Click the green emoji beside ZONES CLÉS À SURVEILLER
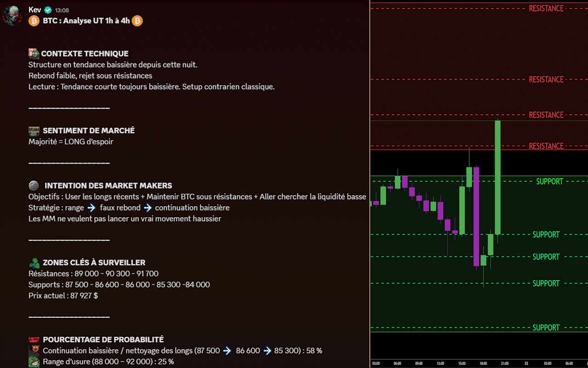The image size is (588, 368). tap(34, 263)
